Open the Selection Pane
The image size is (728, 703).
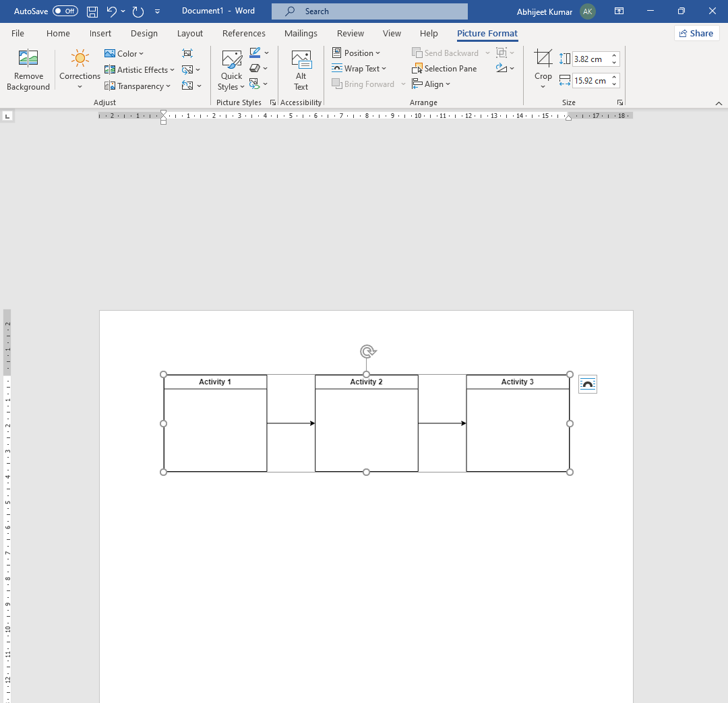pyautogui.click(x=444, y=68)
